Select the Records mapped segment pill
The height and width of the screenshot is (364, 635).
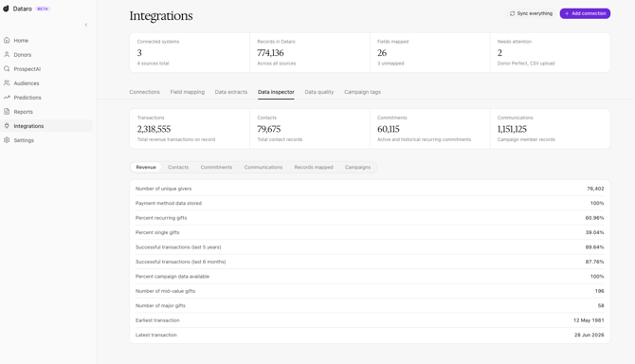coord(314,167)
